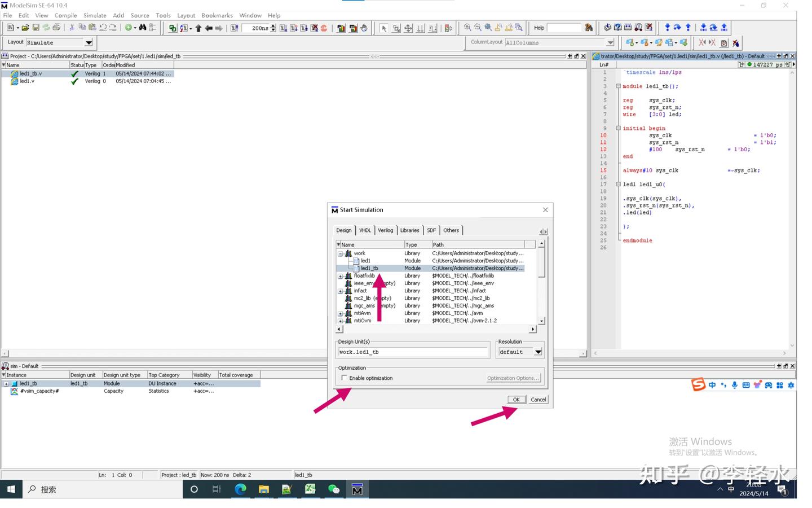The image size is (812, 508).
Task: Click the Cut scissors toolbar icon
Action: (x=72, y=28)
